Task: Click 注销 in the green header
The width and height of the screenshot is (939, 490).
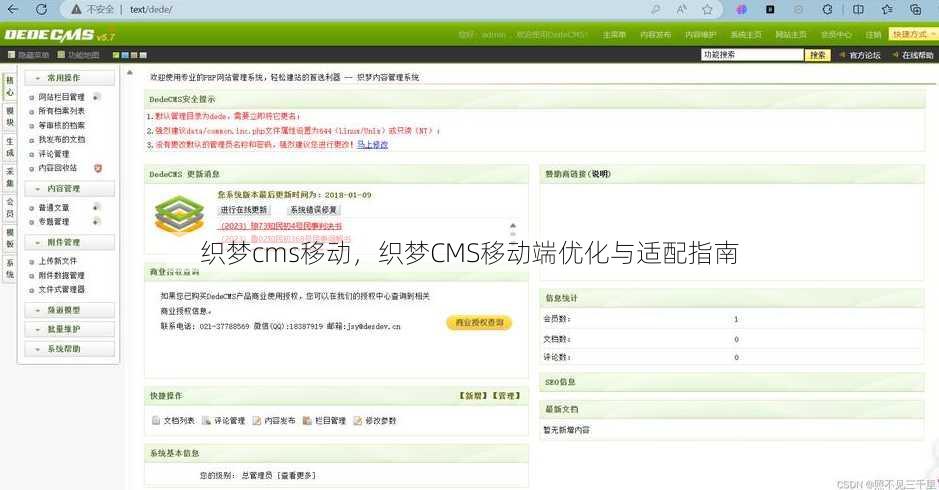Action: pyautogui.click(x=873, y=35)
